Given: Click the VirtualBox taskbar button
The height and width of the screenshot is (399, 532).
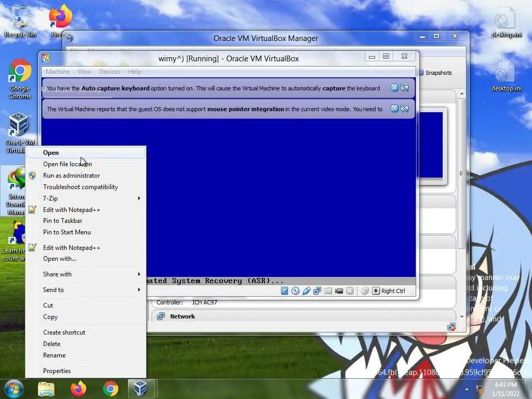Looking at the screenshot, I should tap(141, 389).
